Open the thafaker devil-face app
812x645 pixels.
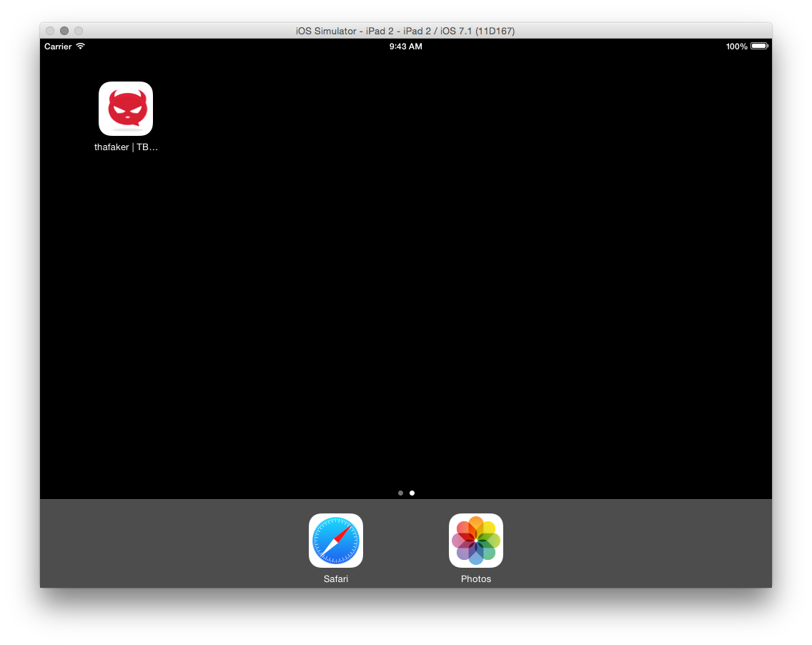coord(126,109)
